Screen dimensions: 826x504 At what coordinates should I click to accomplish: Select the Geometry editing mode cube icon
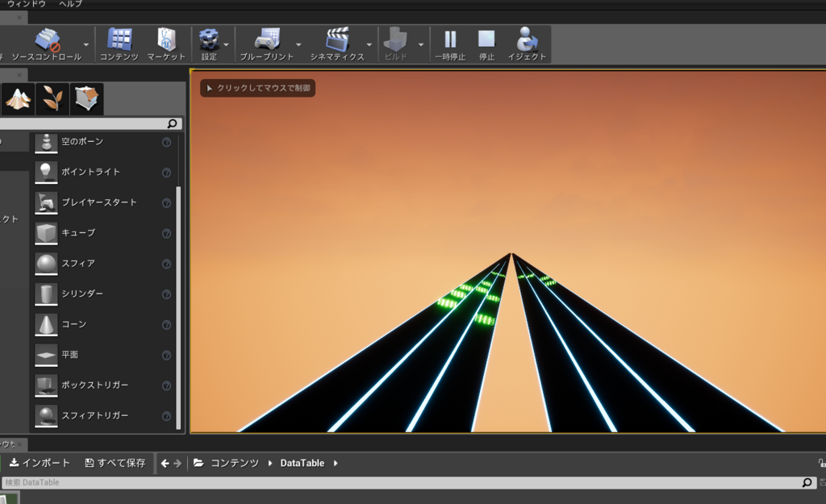pos(86,98)
